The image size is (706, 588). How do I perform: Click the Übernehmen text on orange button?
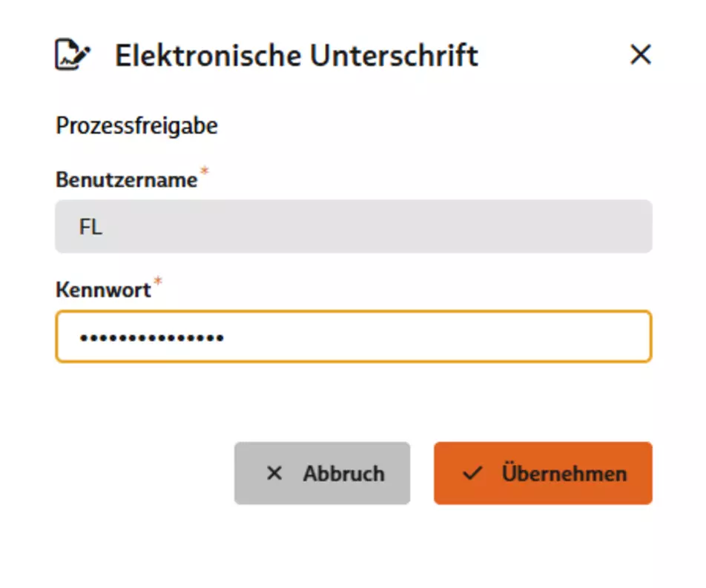[564, 473]
